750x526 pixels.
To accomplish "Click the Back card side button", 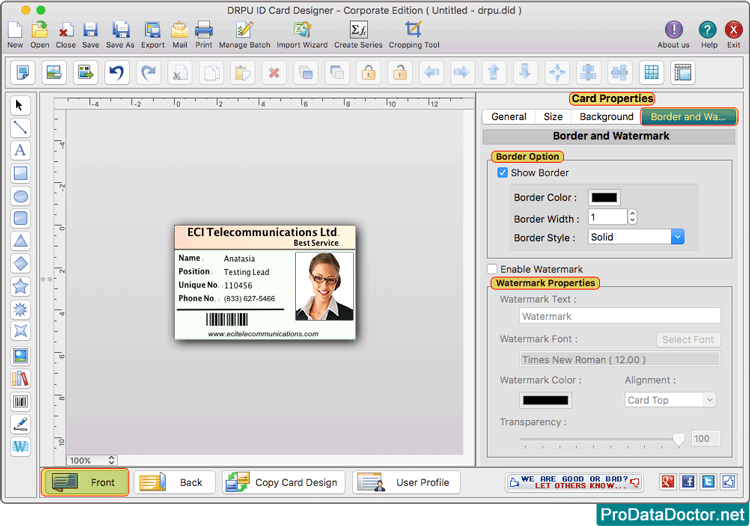I will pyautogui.click(x=175, y=482).
